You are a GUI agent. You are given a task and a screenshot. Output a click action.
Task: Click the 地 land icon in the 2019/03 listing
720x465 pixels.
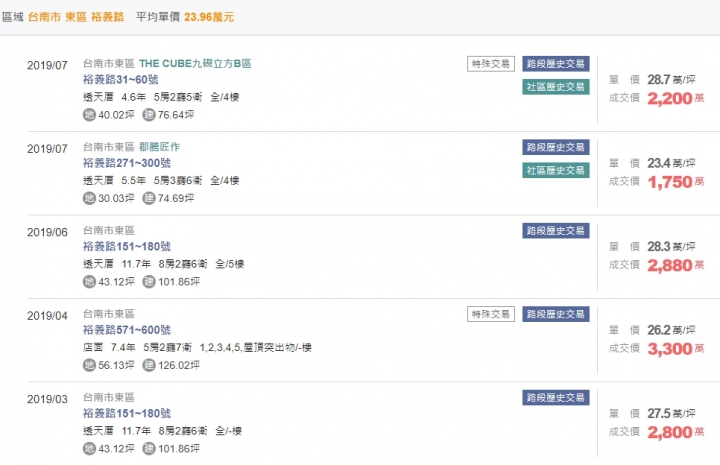click(x=89, y=448)
